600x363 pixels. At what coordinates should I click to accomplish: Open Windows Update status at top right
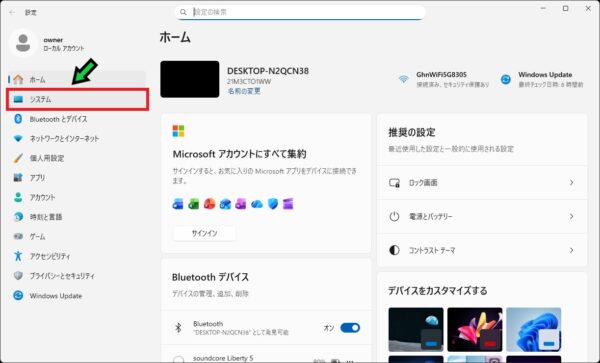[x=542, y=80]
